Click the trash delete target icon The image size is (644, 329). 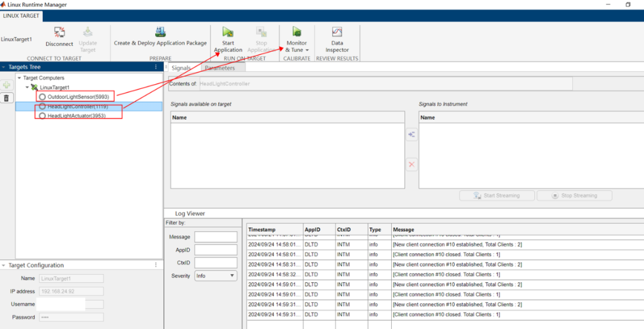(x=7, y=98)
